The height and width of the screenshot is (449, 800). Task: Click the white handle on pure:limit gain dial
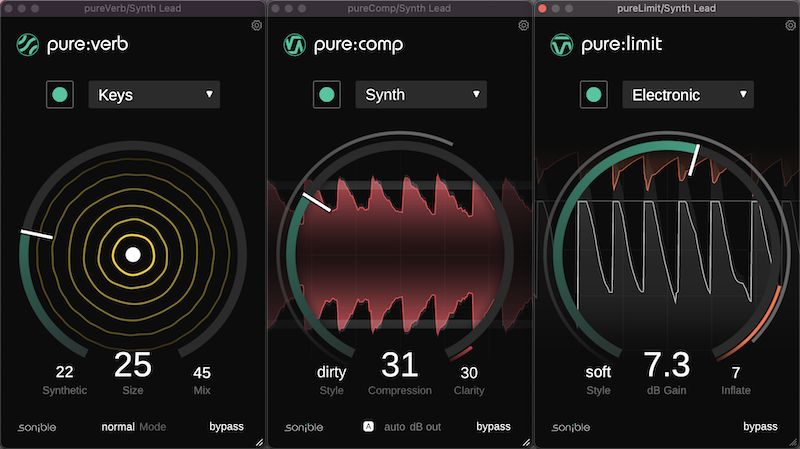(x=692, y=159)
